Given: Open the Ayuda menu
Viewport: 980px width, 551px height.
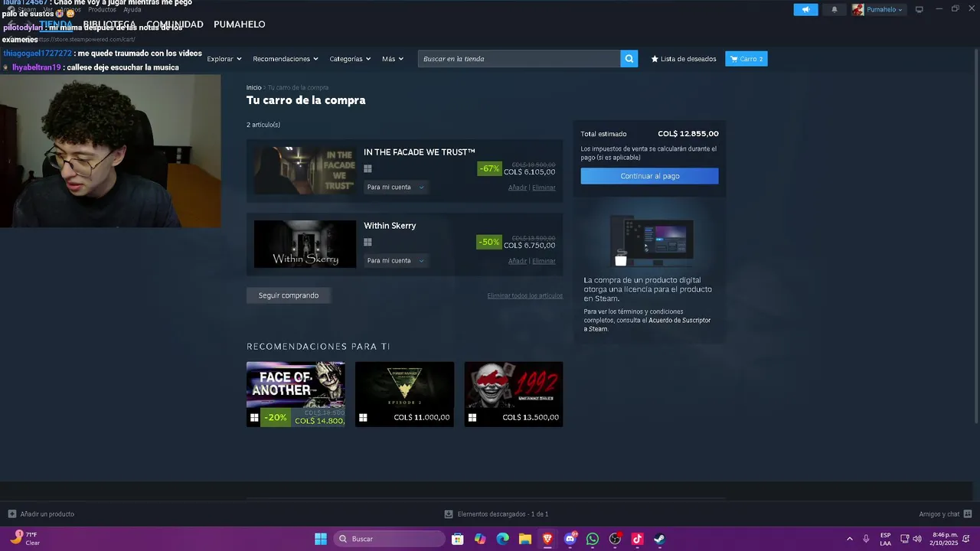Looking at the screenshot, I should pos(132,9).
